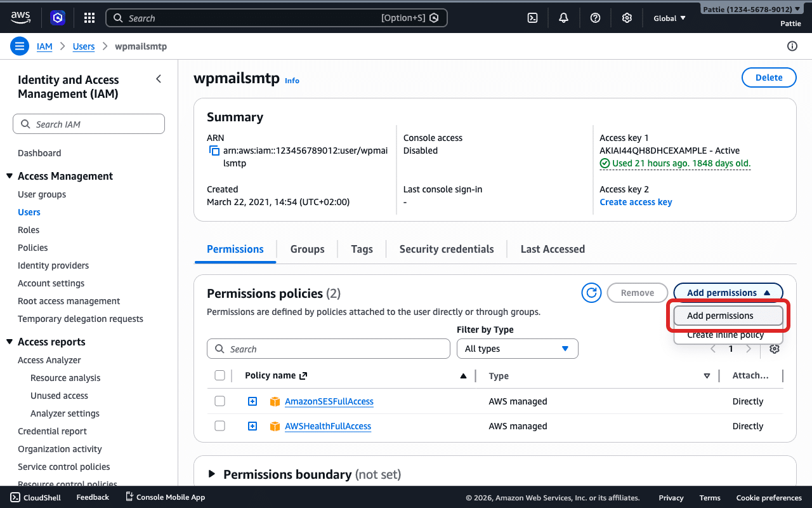
Task: Click the AmazonSESFullAccess policy cube icon
Action: tap(275, 401)
